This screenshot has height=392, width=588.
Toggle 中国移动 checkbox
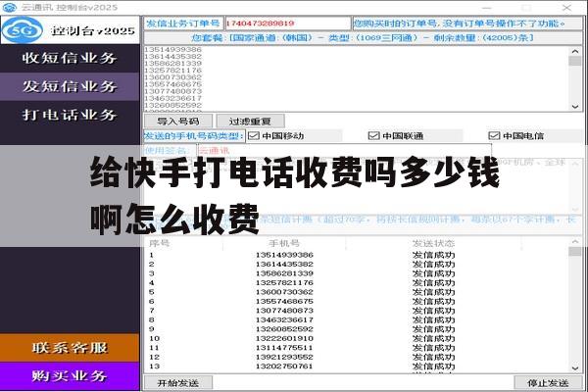254,136
